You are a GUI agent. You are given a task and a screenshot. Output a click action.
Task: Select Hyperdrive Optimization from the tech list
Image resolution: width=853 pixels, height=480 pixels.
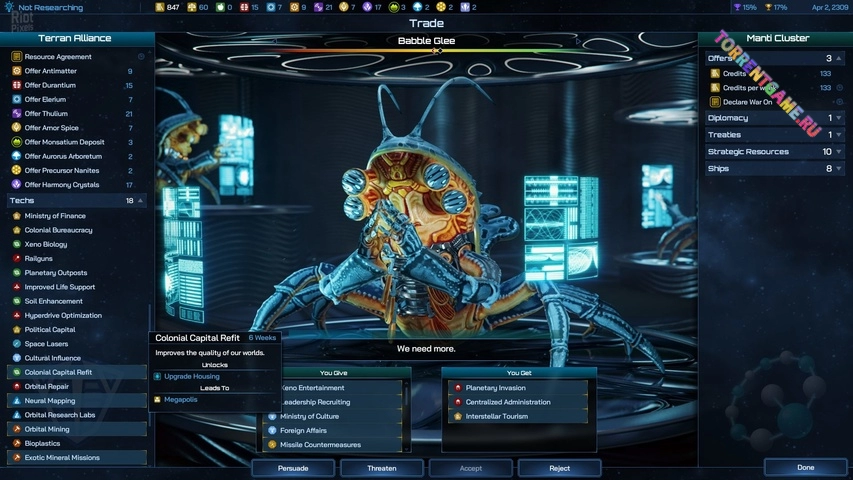[x=62, y=315]
